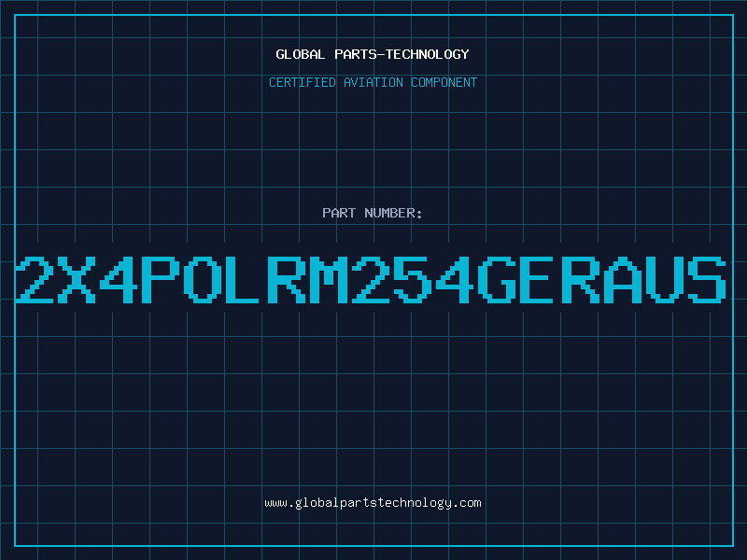Open the www.globalpartstechnology.com link
747x560 pixels.
[x=373, y=503]
